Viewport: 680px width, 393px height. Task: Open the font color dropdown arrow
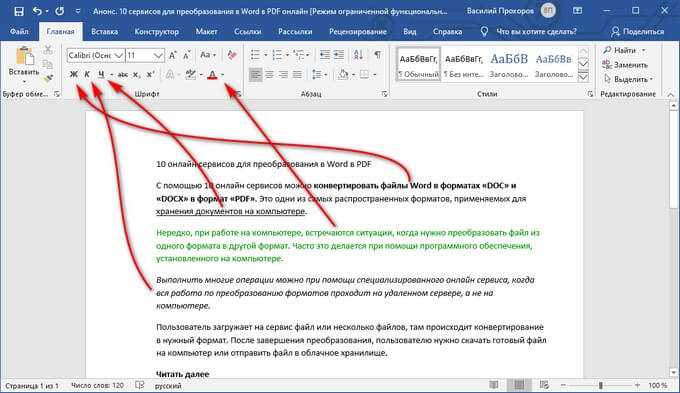coord(223,75)
